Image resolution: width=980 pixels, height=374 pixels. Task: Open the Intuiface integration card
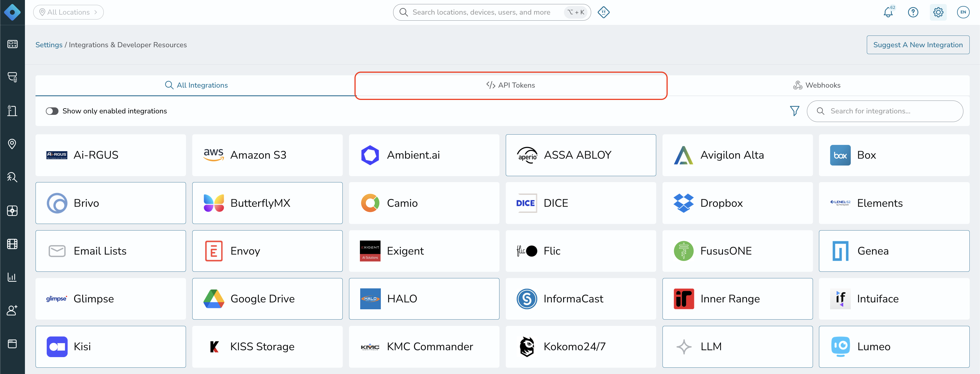(x=894, y=299)
